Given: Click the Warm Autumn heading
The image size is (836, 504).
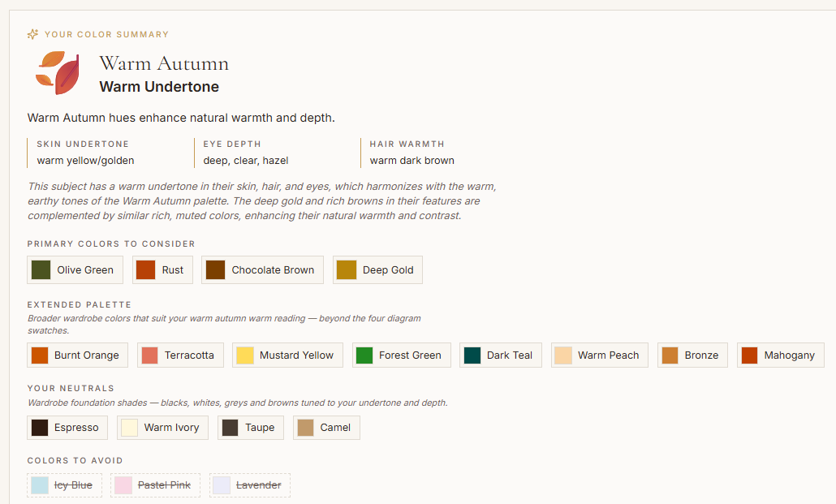Looking at the screenshot, I should coord(164,63).
